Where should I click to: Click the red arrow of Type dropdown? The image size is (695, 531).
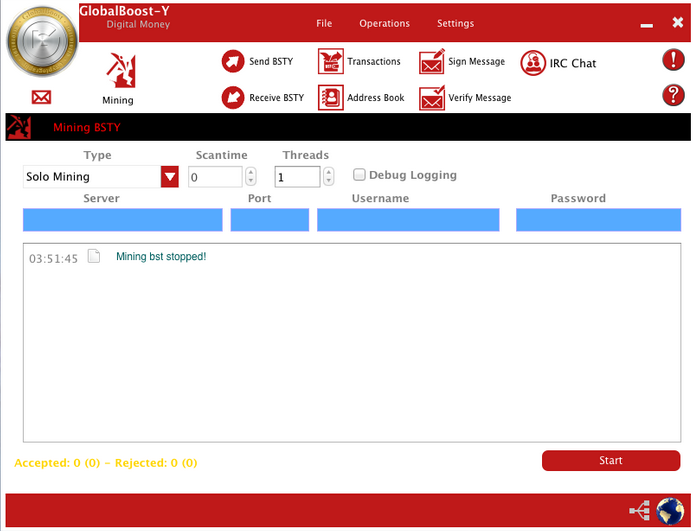pyautogui.click(x=170, y=177)
